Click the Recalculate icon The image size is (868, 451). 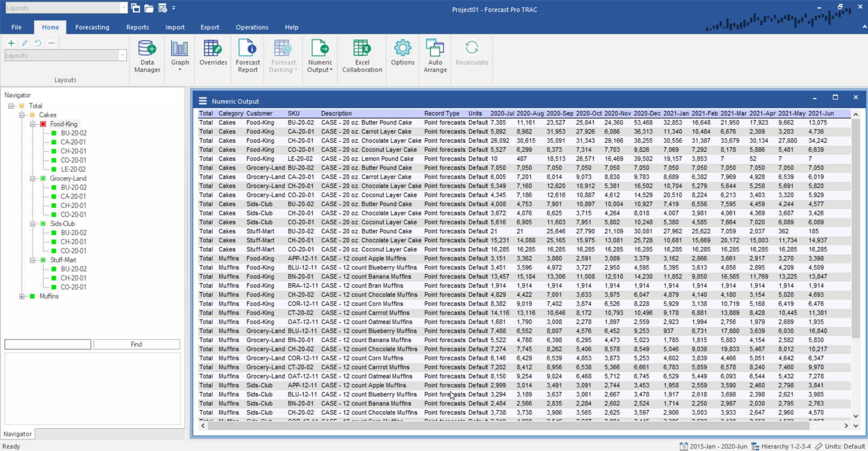[472, 47]
